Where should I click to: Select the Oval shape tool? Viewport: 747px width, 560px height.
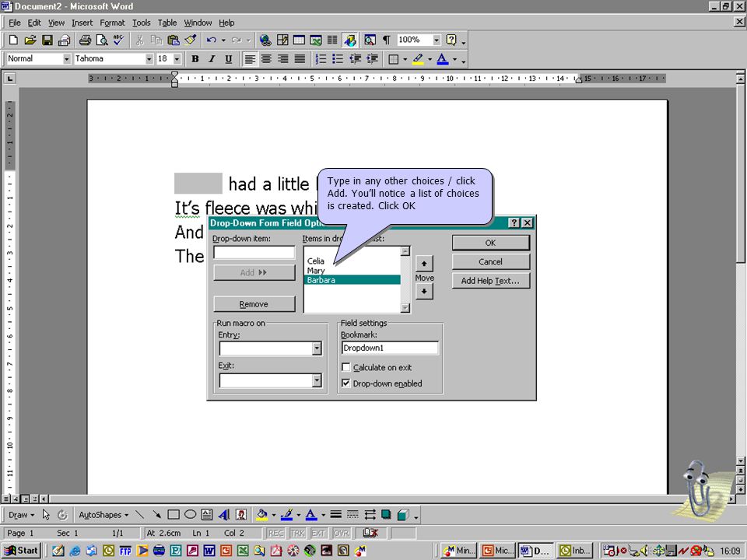click(190, 515)
